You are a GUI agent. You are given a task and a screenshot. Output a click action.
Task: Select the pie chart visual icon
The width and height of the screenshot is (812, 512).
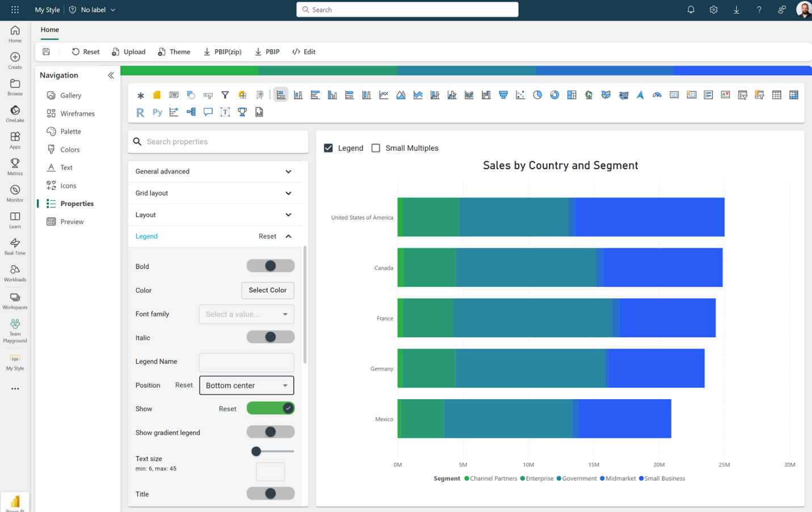point(537,95)
